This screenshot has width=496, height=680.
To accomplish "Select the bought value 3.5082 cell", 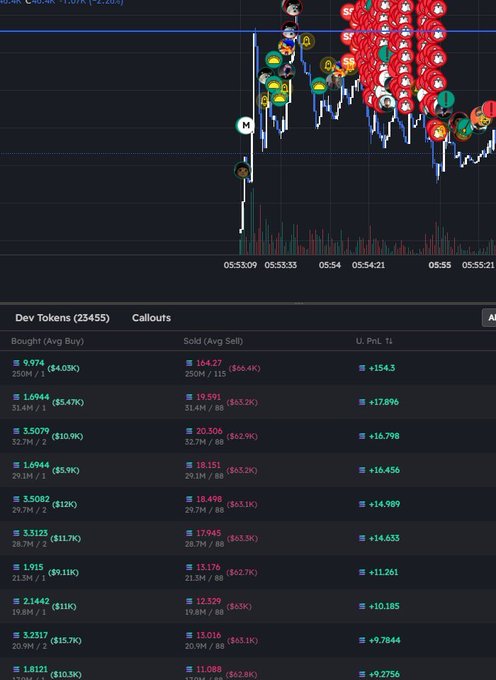I will (36, 499).
